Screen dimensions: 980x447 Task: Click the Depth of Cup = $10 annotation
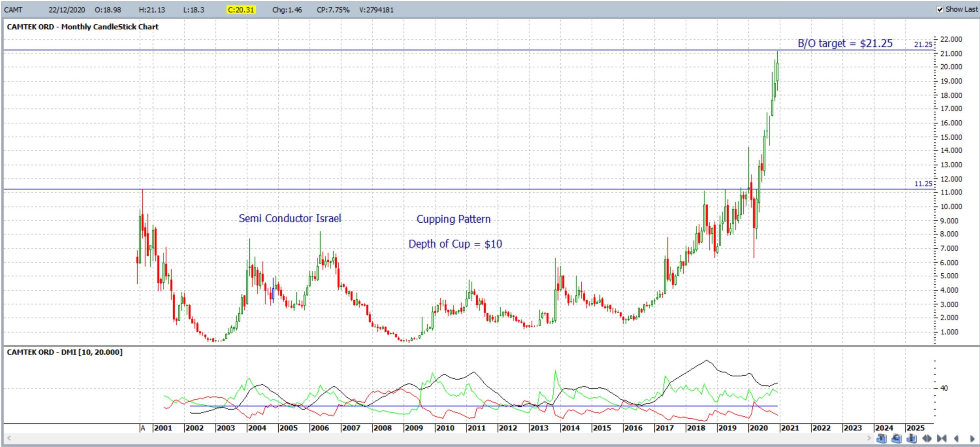click(455, 244)
